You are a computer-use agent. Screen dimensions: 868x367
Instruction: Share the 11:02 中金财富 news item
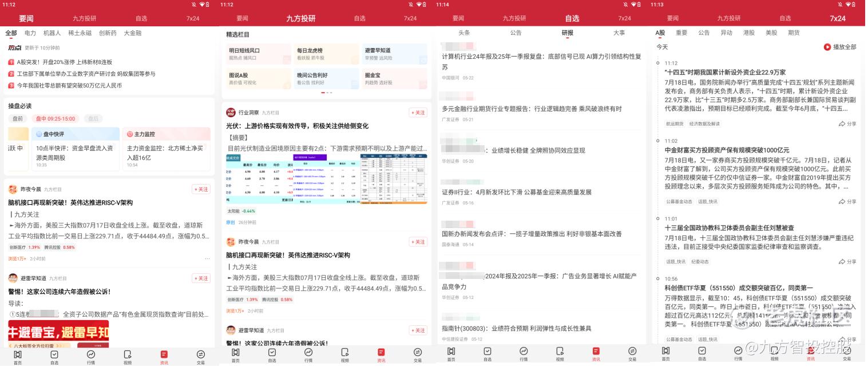tap(847, 201)
